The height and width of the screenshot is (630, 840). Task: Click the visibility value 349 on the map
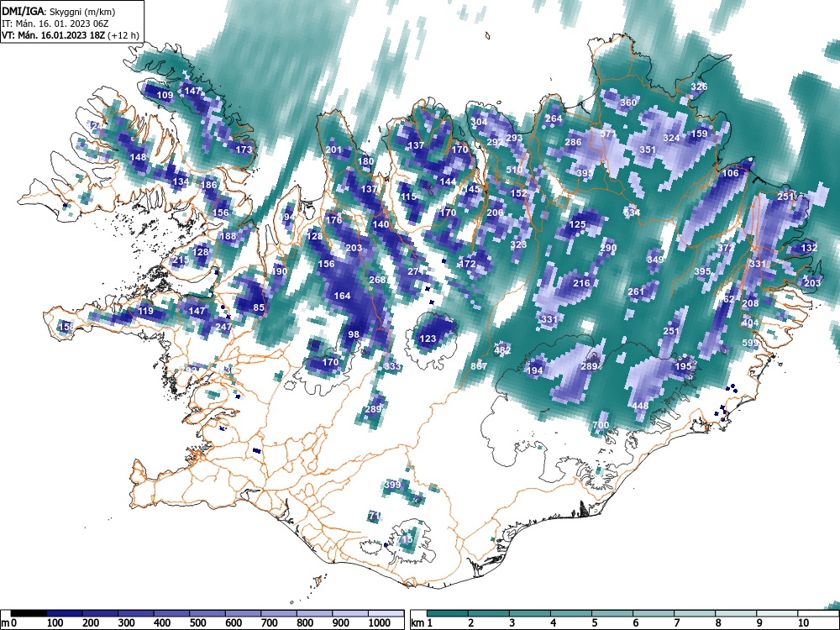(655, 260)
